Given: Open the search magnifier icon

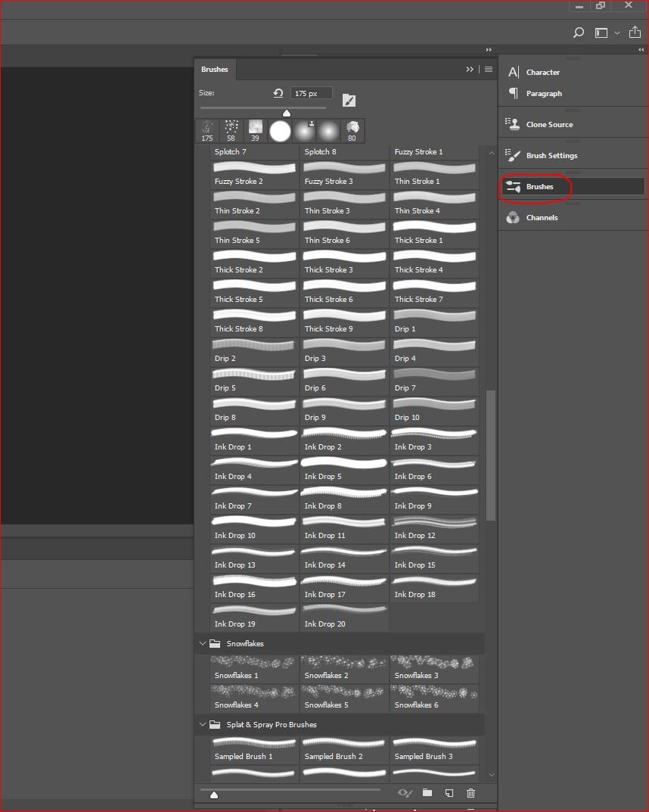Looking at the screenshot, I should [579, 33].
